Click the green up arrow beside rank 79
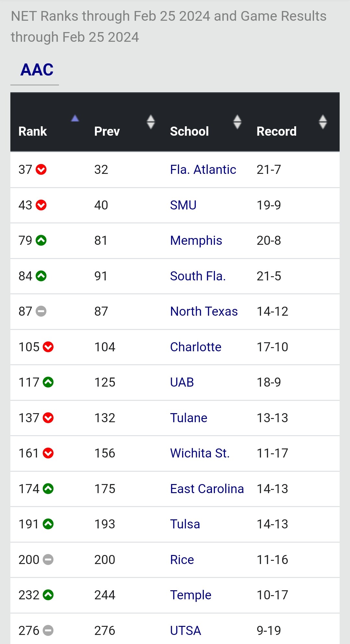The image size is (350, 644). (x=41, y=240)
